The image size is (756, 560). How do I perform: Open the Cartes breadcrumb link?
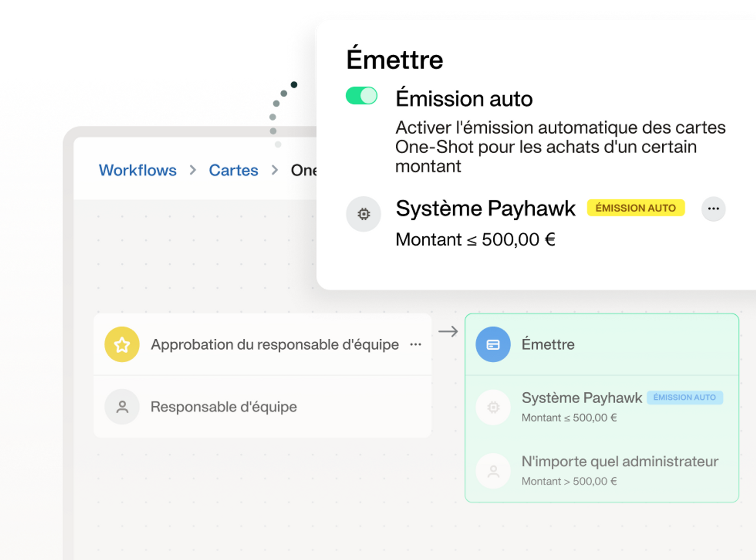pyautogui.click(x=233, y=170)
